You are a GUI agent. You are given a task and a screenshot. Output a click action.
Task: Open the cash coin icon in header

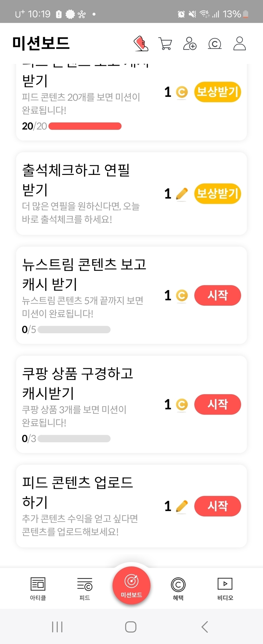point(215,44)
